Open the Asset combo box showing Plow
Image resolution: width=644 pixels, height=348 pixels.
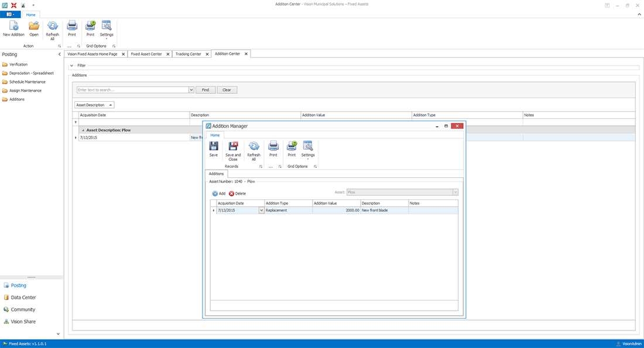click(402, 192)
